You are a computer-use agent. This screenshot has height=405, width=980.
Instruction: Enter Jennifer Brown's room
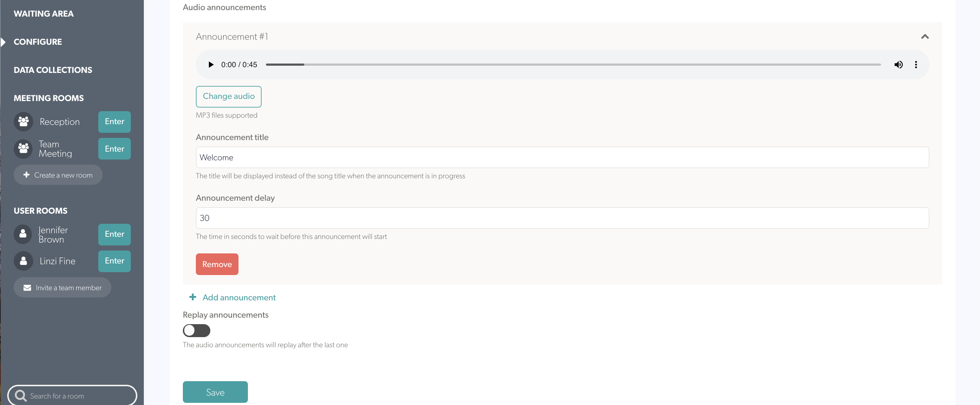pyautogui.click(x=114, y=234)
